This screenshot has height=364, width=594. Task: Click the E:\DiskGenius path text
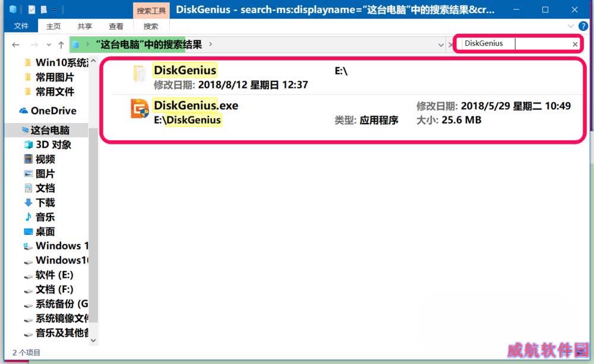click(x=187, y=120)
